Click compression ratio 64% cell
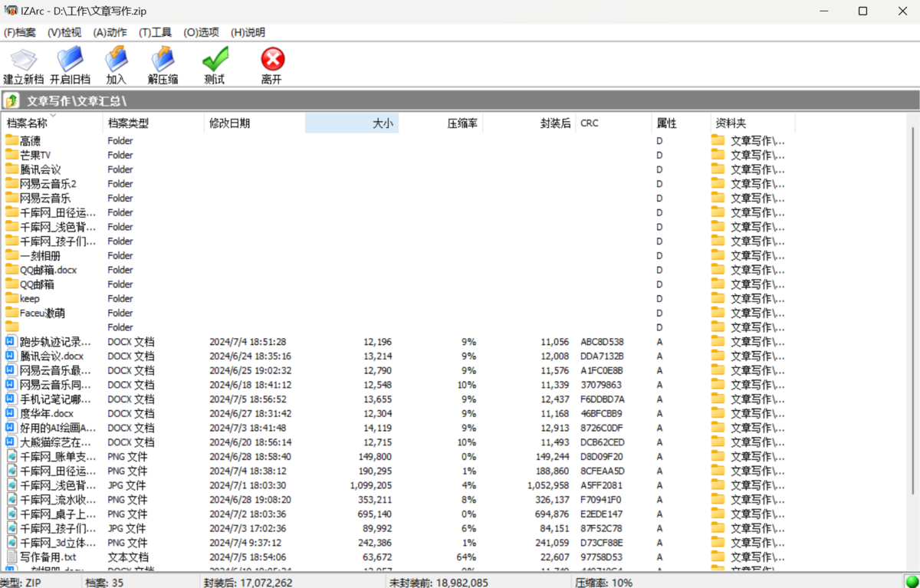This screenshot has width=920, height=588. 466,557
